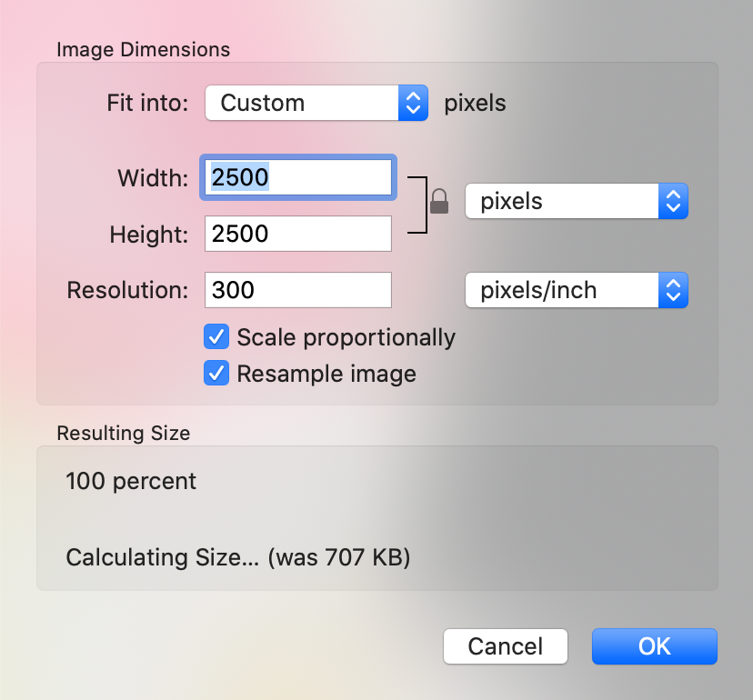This screenshot has height=700, width=753.
Task: Focus the Height input field
Action: coord(298,234)
